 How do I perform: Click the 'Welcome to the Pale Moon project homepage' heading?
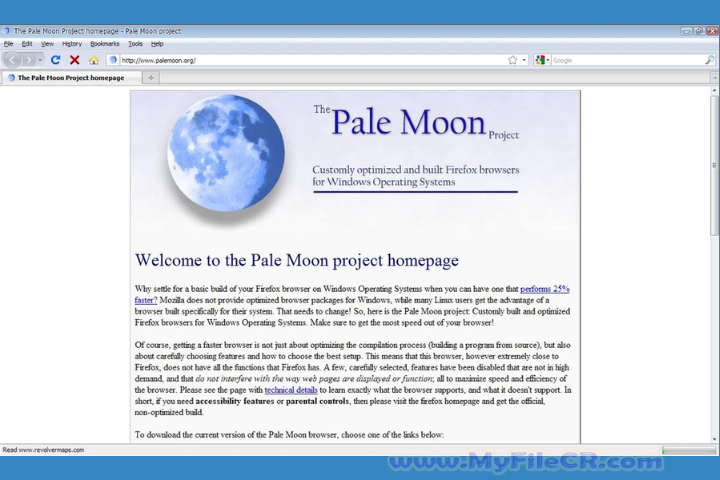(x=297, y=260)
